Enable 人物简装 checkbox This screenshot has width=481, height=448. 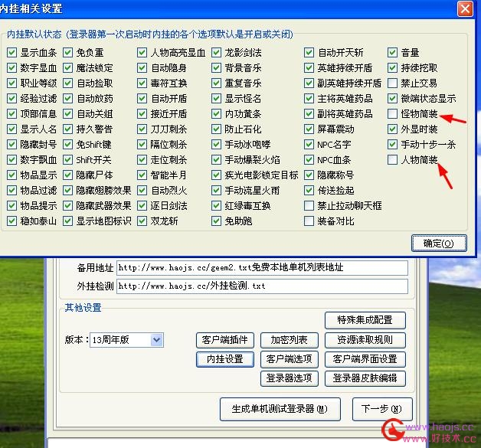point(392,160)
